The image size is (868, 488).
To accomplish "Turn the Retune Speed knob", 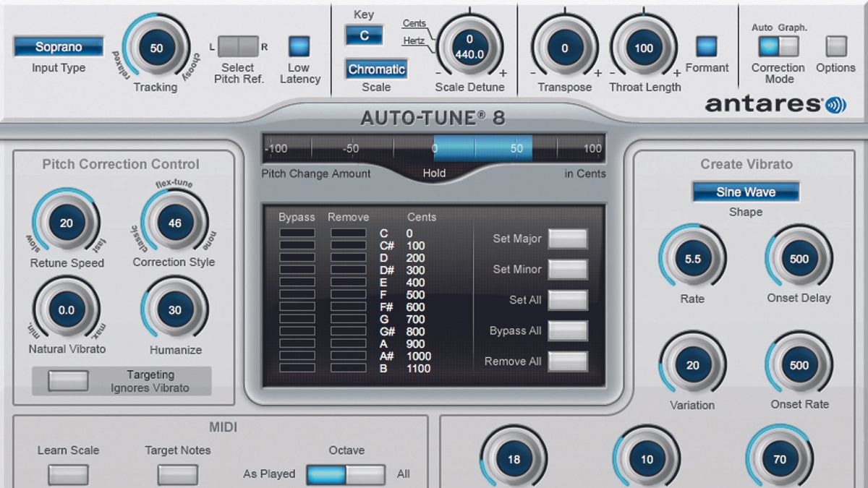I will (x=65, y=224).
